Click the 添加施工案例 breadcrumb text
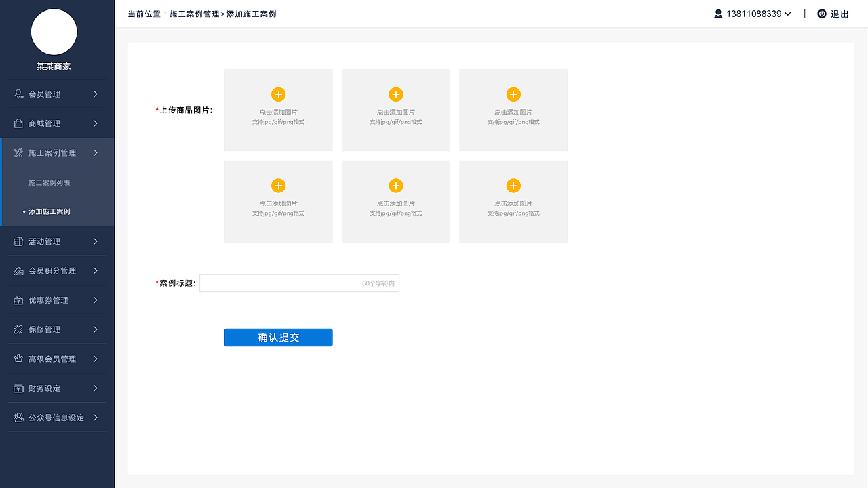This screenshot has width=868, height=488. click(252, 14)
